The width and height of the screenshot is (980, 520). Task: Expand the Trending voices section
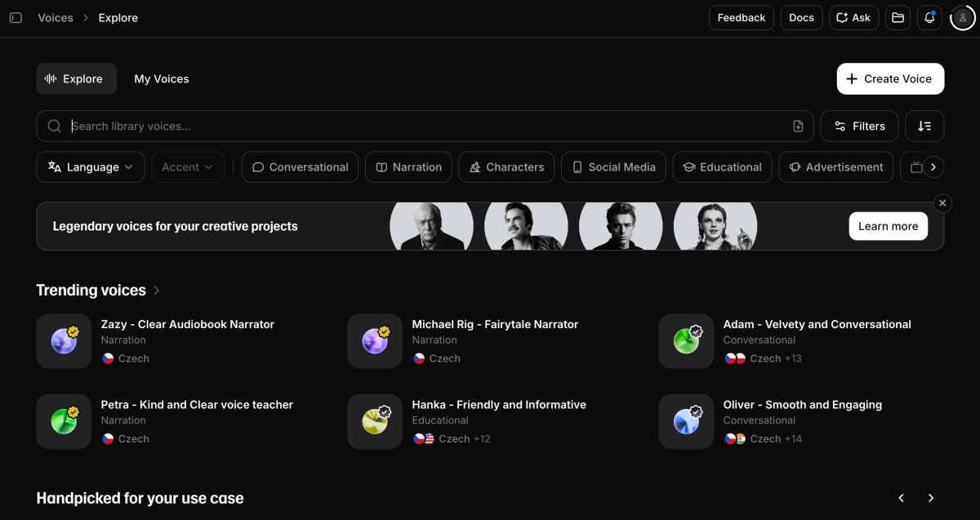click(x=157, y=290)
